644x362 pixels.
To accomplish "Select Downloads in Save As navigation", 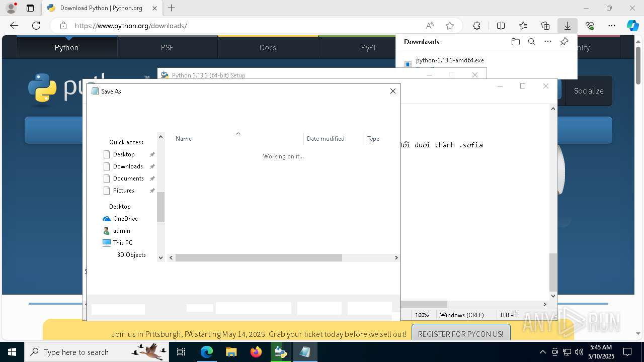I will (x=128, y=166).
